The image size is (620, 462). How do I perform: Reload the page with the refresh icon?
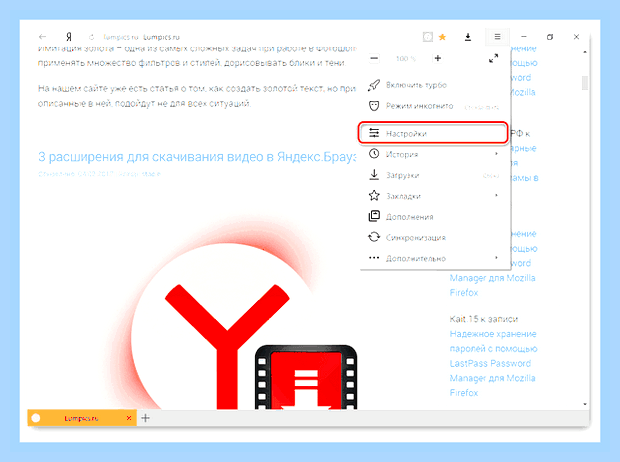(91, 37)
